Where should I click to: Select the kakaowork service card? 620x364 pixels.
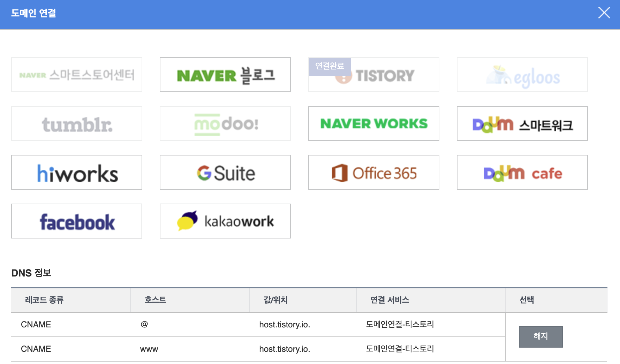(225, 221)
